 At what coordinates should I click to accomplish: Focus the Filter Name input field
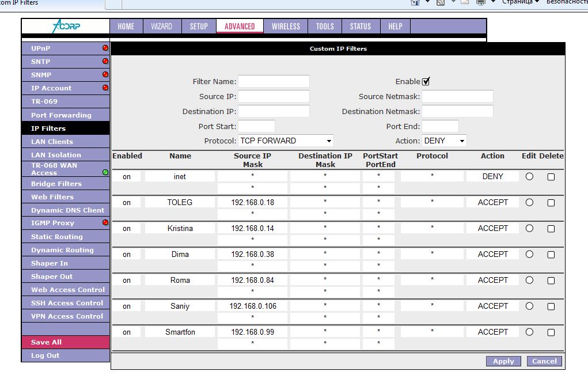tap(274, 82)
